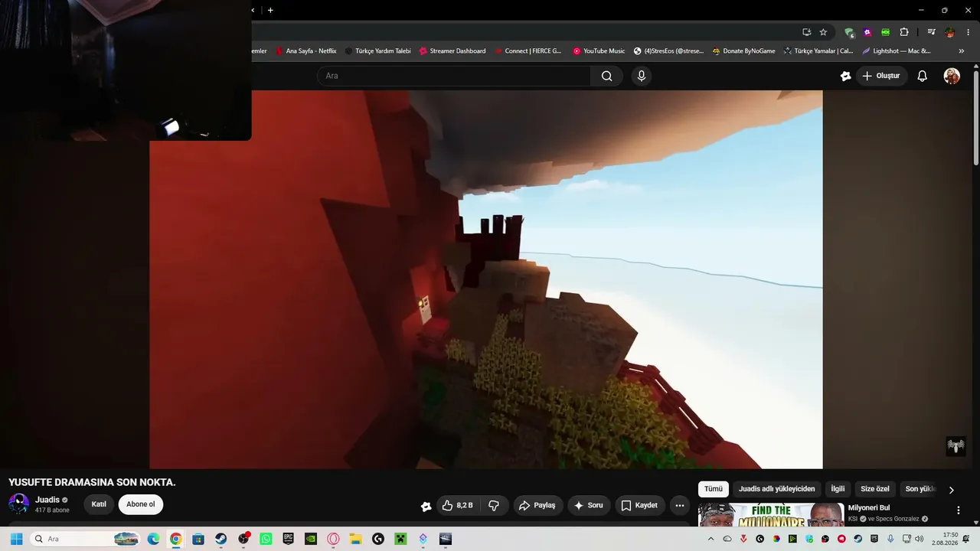
Task: Select the Juadis adlı yükleyiciden chip
Action: point(777,489)
